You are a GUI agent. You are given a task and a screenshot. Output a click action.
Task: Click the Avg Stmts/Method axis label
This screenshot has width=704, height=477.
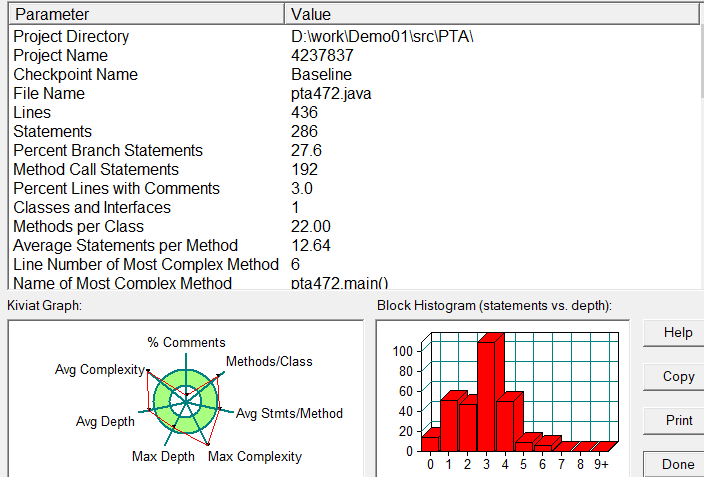289,413
